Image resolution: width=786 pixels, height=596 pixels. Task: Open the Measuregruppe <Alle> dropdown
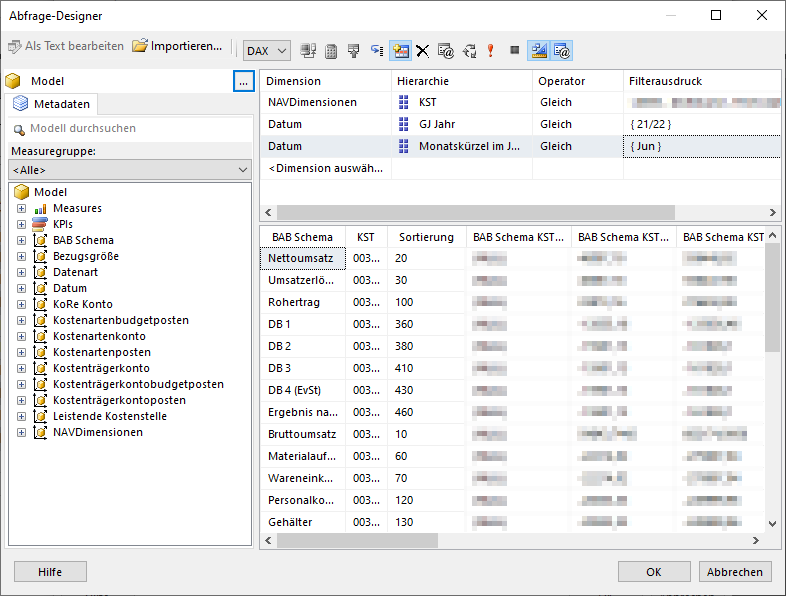(x=130, y=170)
